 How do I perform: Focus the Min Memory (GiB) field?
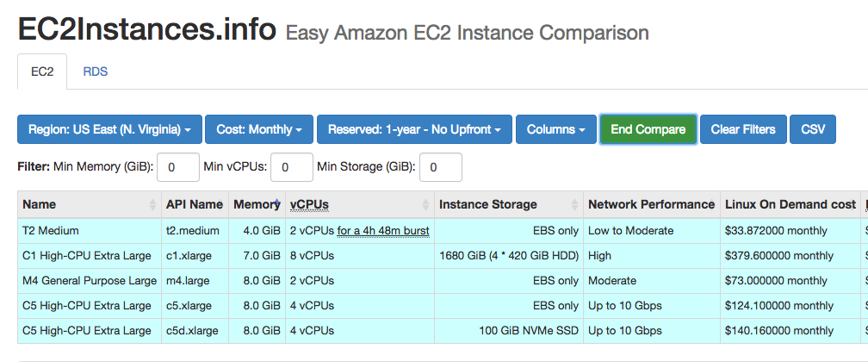click(178, 167)
